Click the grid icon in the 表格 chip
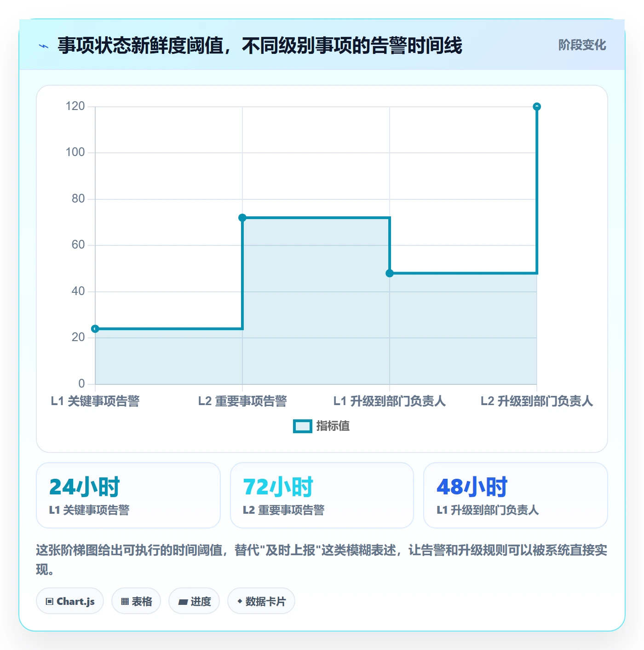Screen dimensions: 644x650 (125, 602)
